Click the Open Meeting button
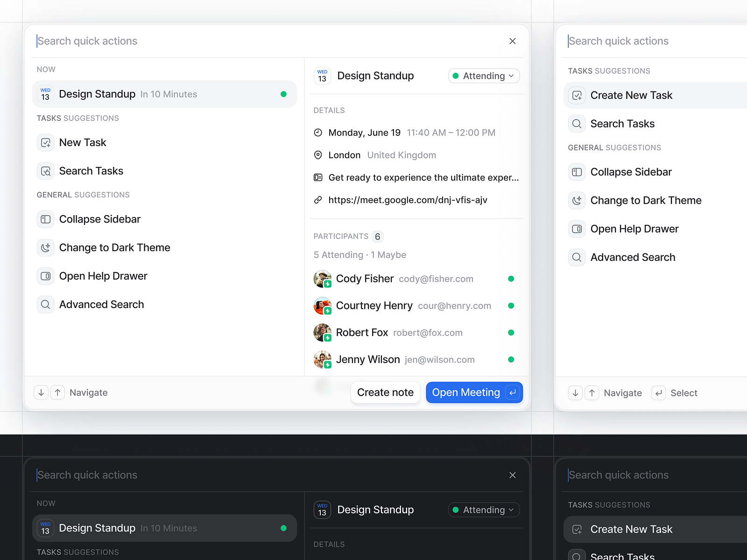 (474, 392)
